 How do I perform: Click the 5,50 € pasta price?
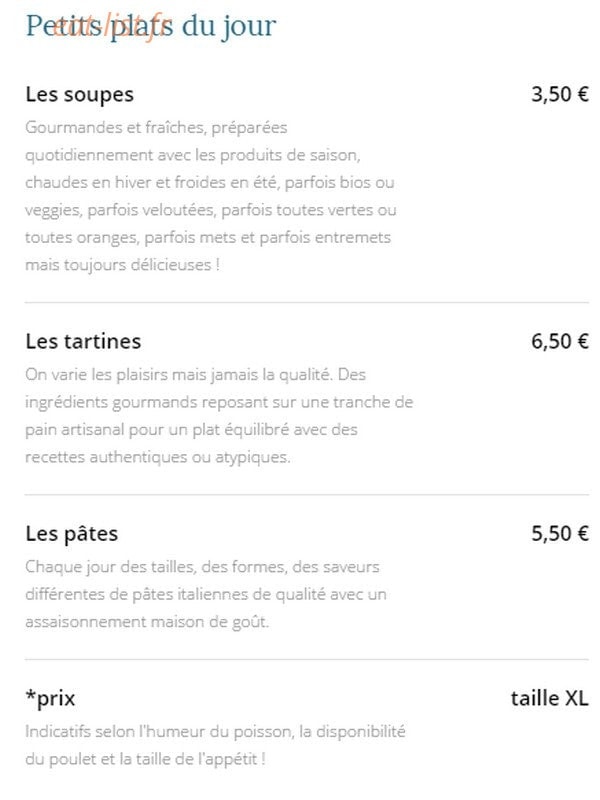pyautogui.click(x=560, y=534)
